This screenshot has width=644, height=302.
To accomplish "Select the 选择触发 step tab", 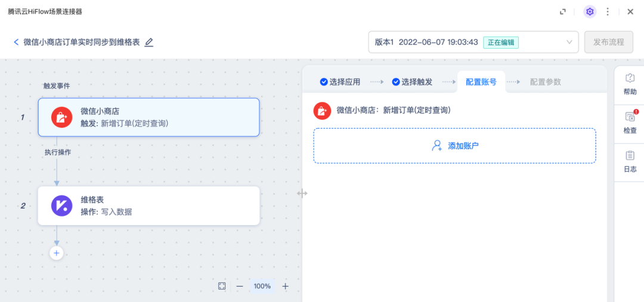I will click(412, 82).
